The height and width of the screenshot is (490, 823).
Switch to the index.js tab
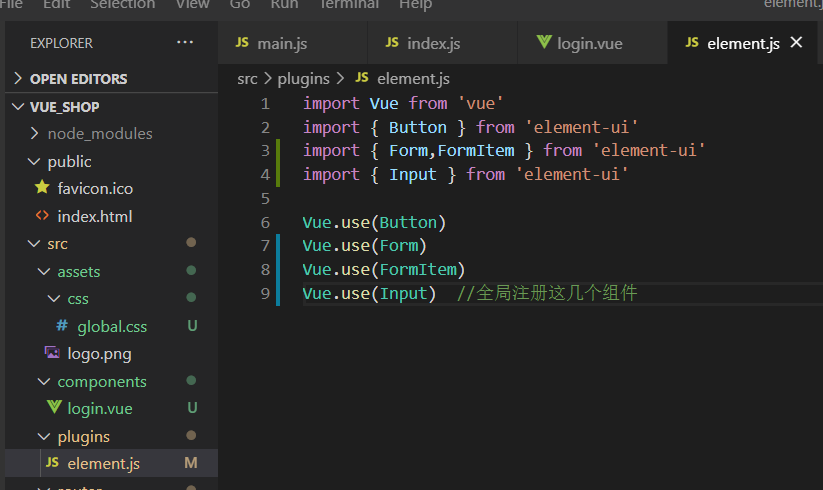(442, 43)
